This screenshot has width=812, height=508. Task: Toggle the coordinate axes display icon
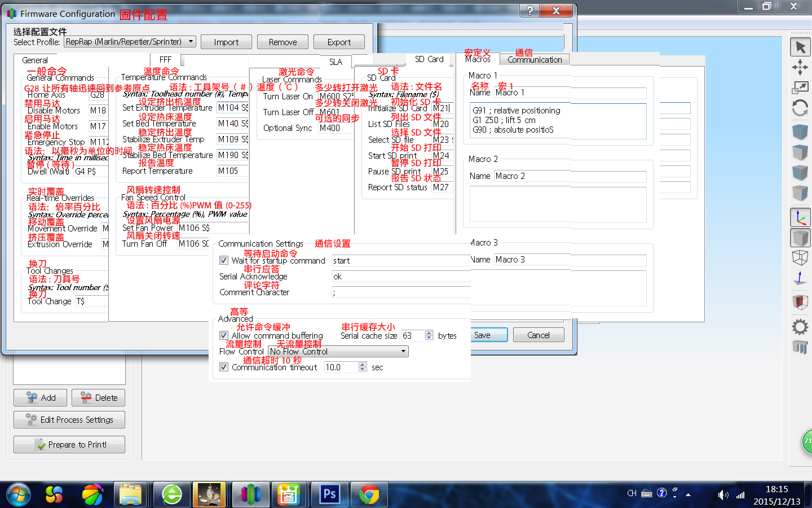(x=800, y=217)
